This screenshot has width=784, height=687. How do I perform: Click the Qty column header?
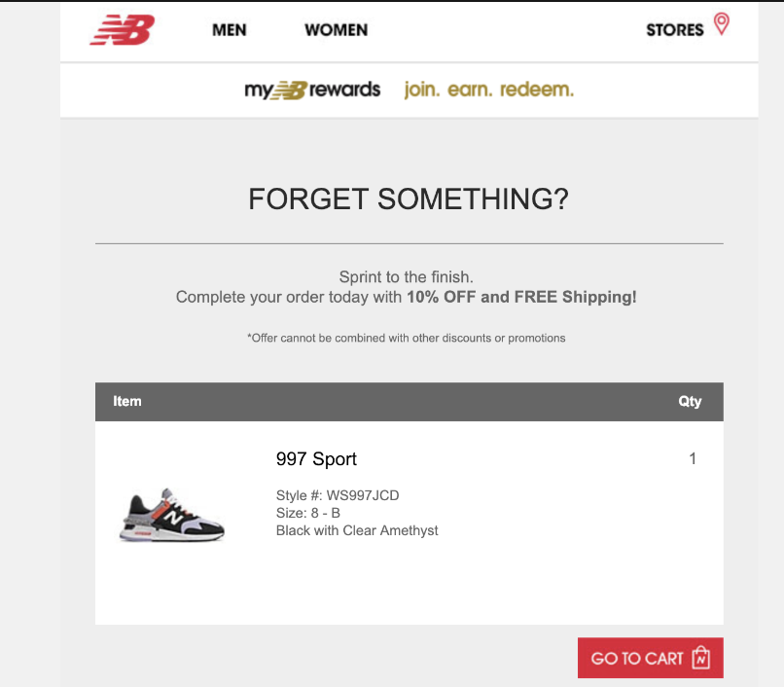click(690, 401)
